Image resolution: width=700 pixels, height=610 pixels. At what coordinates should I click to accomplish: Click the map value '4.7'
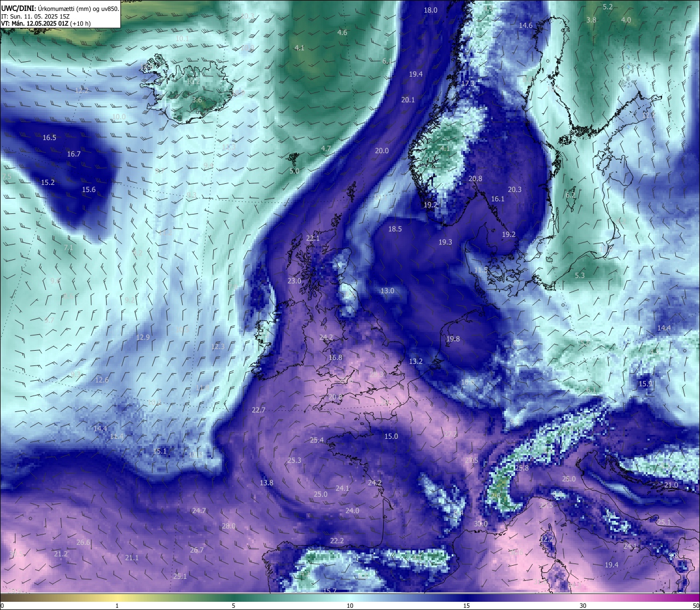326,149
